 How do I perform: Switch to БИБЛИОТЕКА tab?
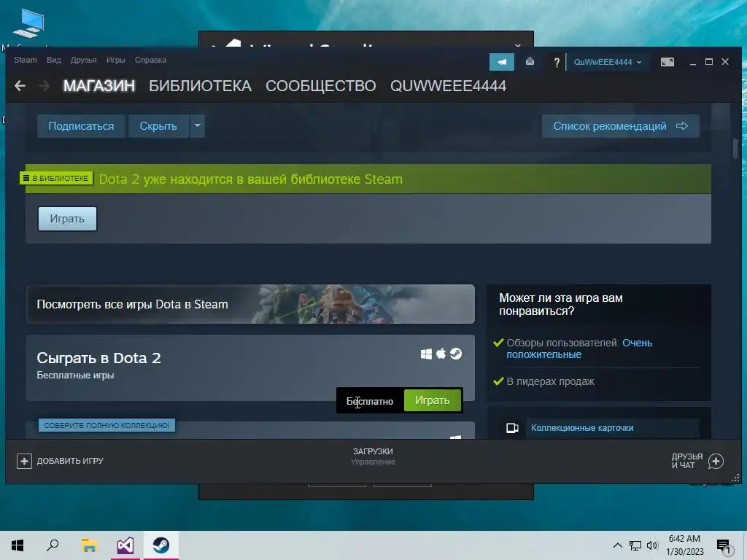click(200, 86)
